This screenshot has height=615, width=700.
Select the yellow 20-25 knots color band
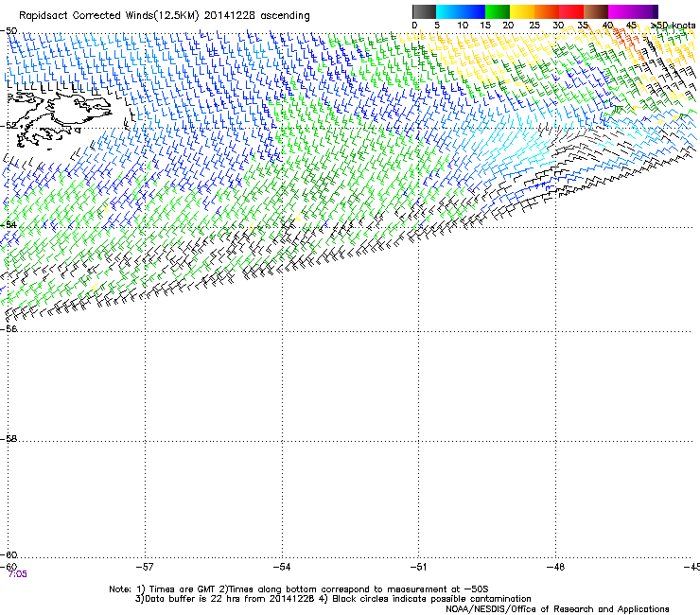522,11
